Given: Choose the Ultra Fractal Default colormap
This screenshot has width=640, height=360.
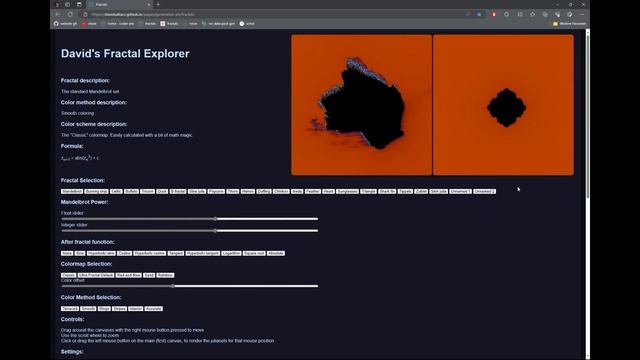Looking at the screenshot, I should 96,275.
